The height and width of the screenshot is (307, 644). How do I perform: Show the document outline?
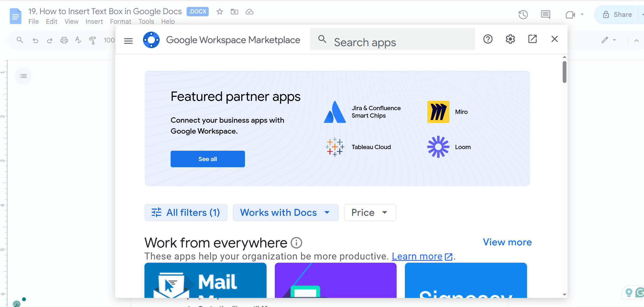point(23,76)
